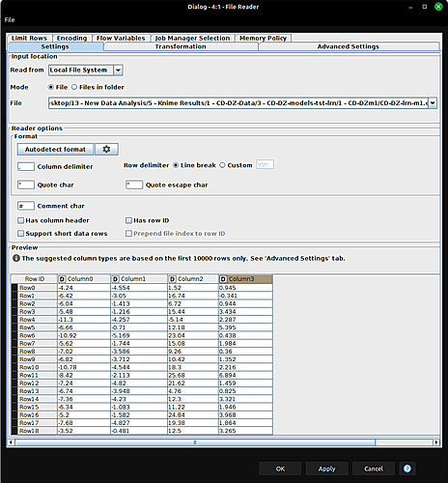Click Row ID header in preview

(x=35, y=279)
